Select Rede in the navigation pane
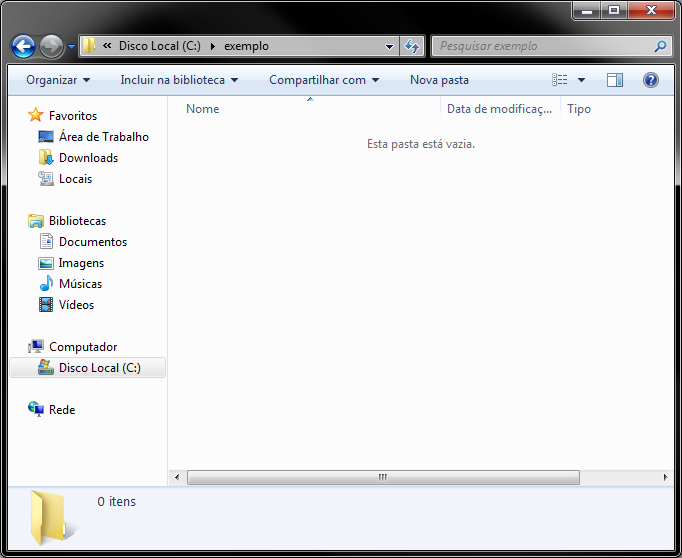This screenshot has height=558, width=682. pos(62,410)
